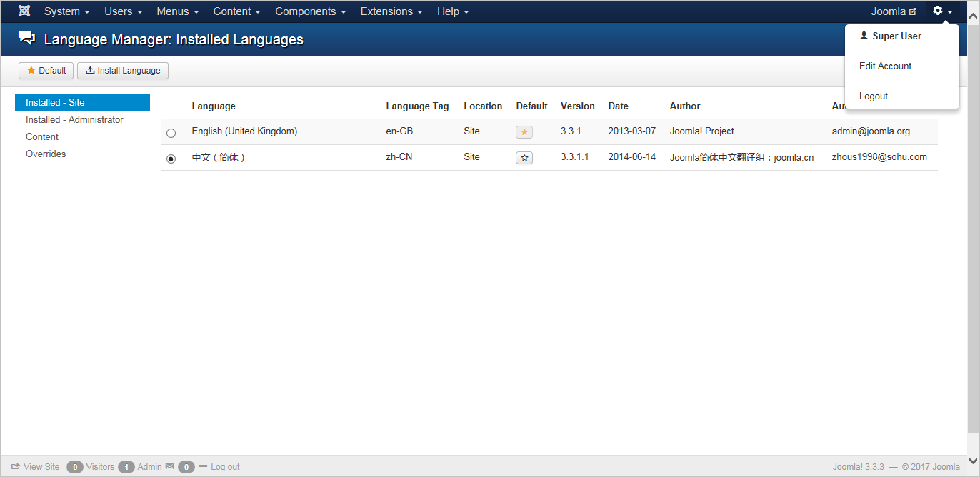Click View Site link in footer
The width and height of the screenshot is (980, 477).
pos(41,467)
